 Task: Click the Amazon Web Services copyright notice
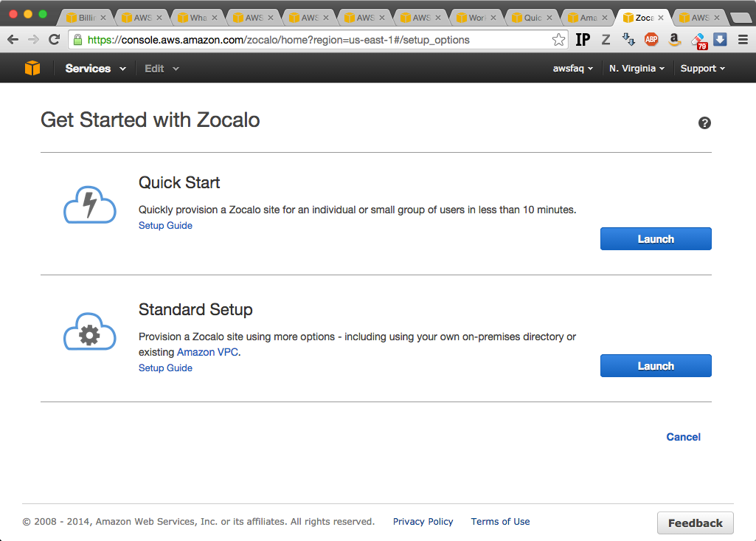pyautogui.click(x=198, y=522)
